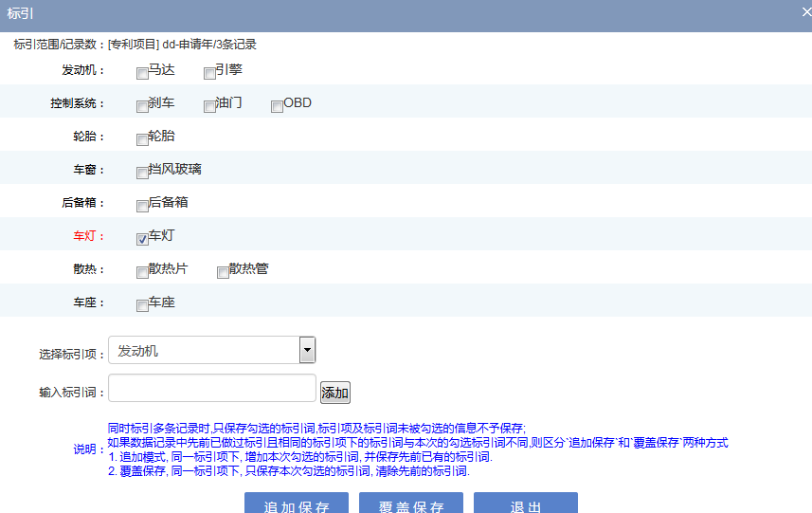Check the 轮胎 checkbox
Viewport: 812px width, 513px height.
tap(142, 139)
